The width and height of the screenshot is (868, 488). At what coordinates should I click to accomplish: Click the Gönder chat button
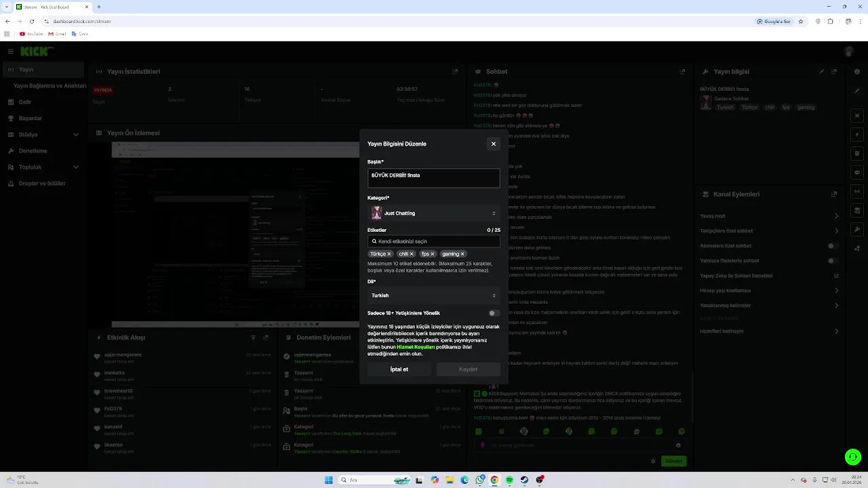tap(673, 461)
